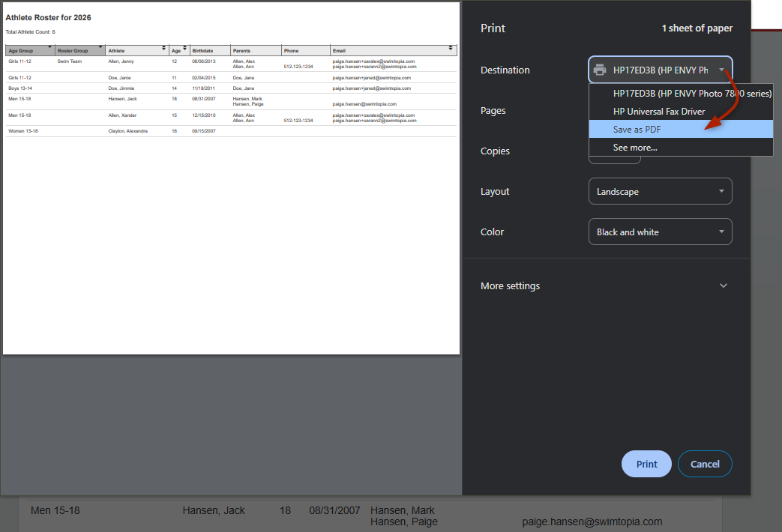This screenshot has height=532, width=782.
Task: Click the Birthdate column header in preview
Action: 202,51
